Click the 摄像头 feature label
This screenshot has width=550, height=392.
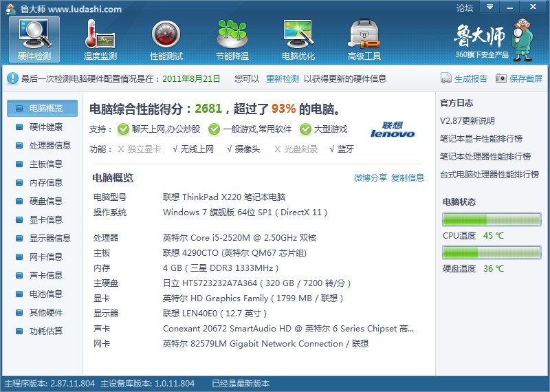point(247,149)
